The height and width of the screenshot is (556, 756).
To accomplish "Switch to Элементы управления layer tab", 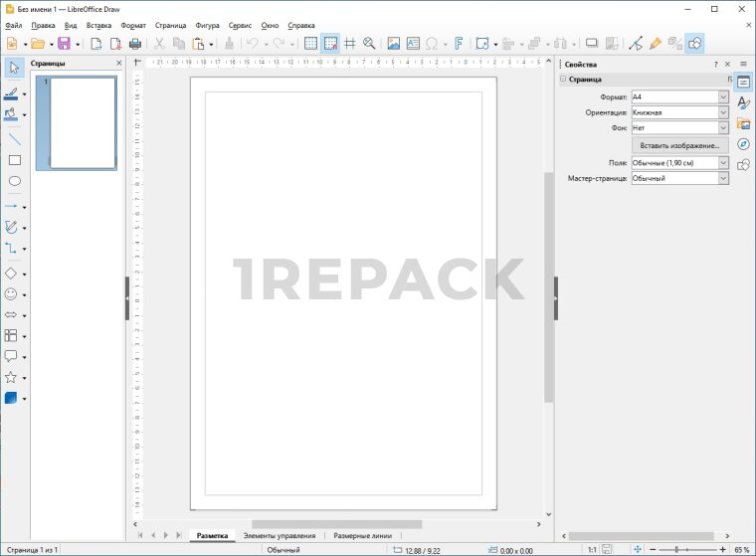I will pos(280,536).
